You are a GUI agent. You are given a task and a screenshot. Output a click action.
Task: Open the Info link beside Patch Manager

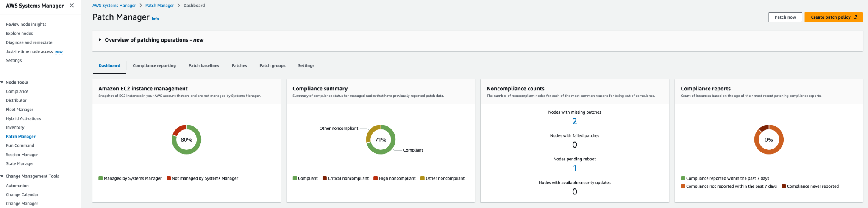coord(155,19)
